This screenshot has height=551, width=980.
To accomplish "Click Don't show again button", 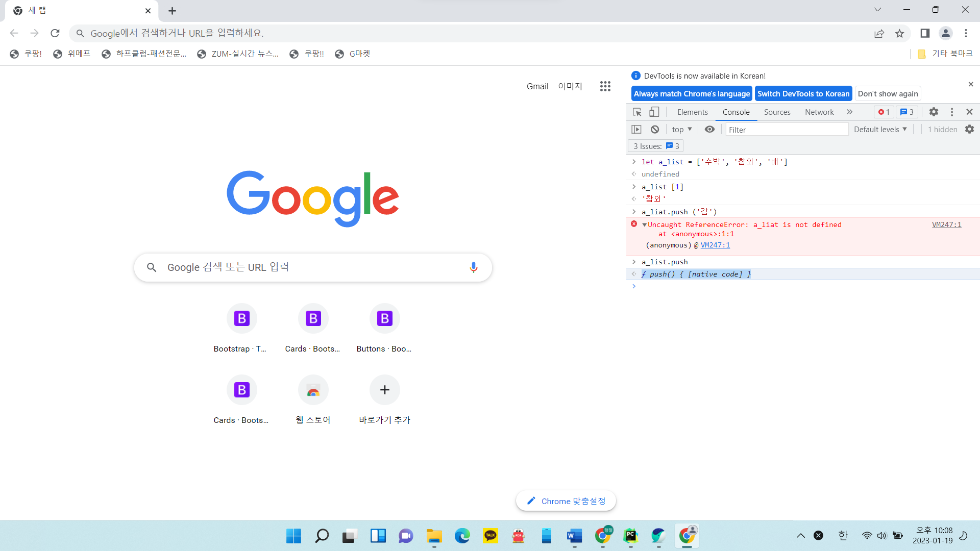I will click(x=888, y=94).
